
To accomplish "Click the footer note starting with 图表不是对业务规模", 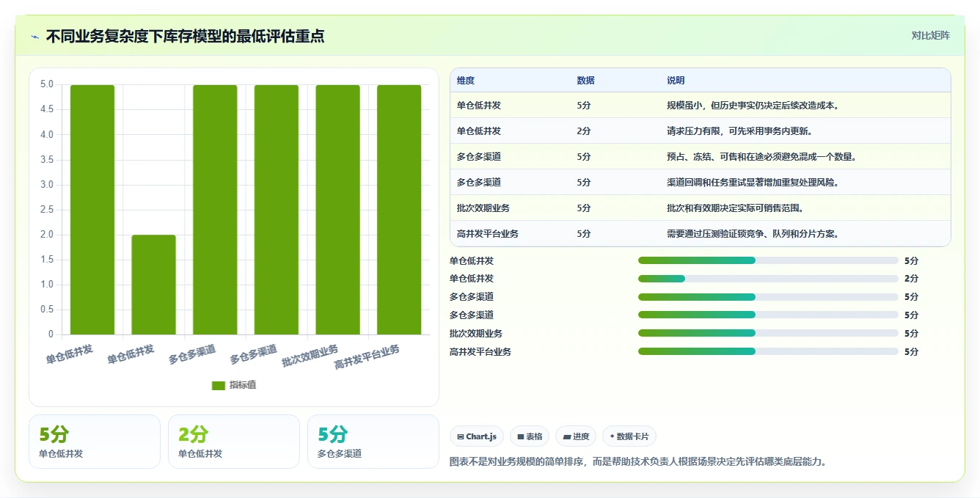I will coord(637,462).
